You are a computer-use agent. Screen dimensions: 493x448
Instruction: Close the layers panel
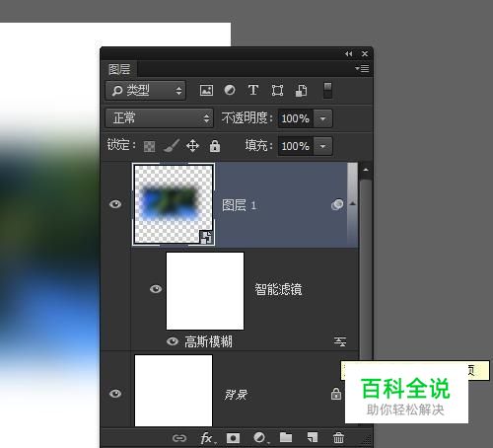pos(365,53)
